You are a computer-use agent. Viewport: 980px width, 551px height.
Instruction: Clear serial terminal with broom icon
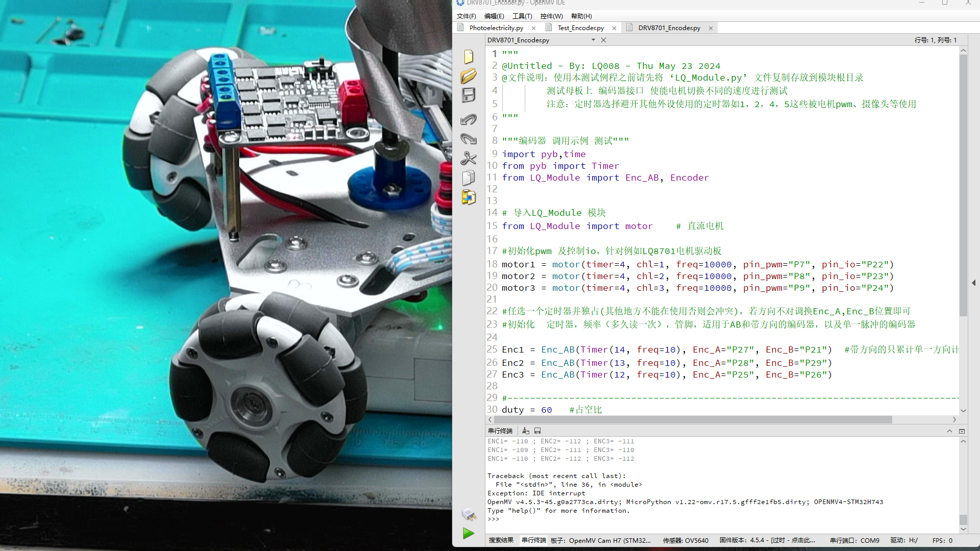pos(526,431)
